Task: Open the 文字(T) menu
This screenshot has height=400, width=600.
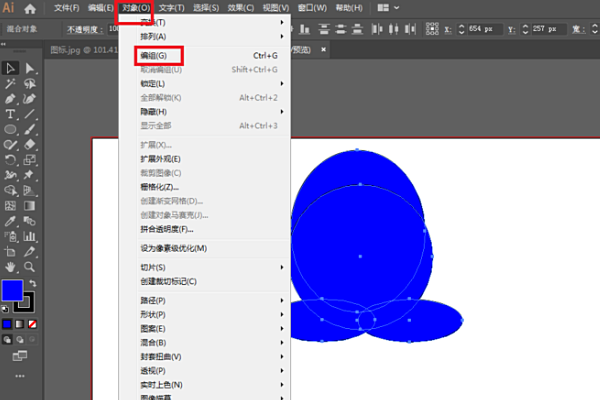Action: (173, 8)
